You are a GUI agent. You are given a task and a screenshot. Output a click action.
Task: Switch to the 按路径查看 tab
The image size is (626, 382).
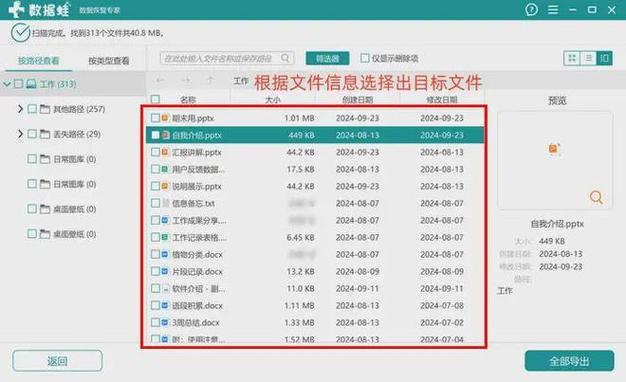pos(38,61)
